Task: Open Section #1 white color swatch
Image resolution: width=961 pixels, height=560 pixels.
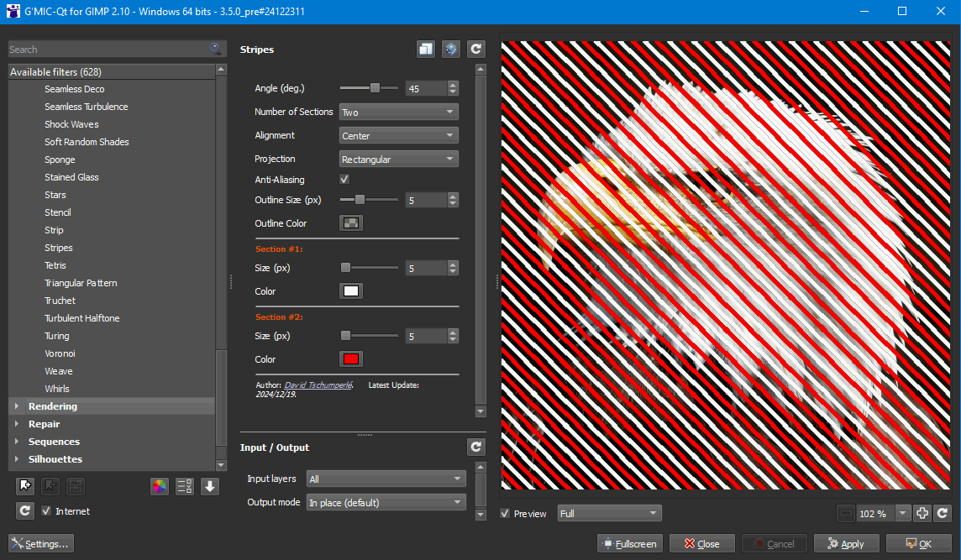Action: pos(351,291)
